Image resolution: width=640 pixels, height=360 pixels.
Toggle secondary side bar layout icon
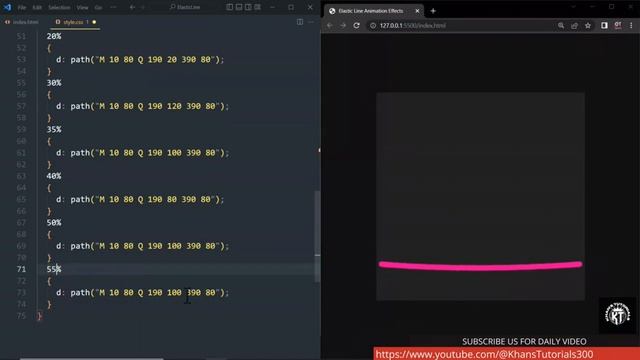pyautogui.click(x=248, y=7)
